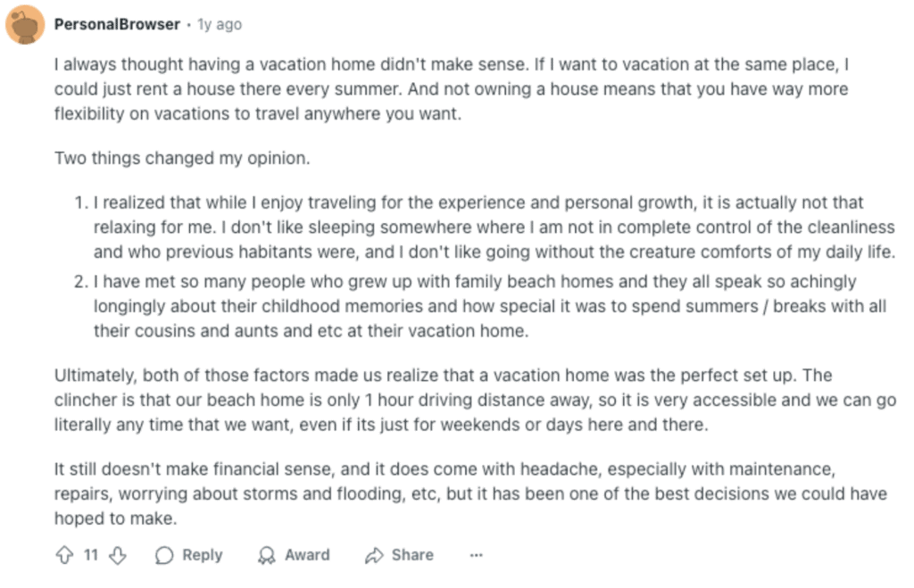Click the Share text label
This screenshot has width=914, height=588.
click(x=412, y=555)
